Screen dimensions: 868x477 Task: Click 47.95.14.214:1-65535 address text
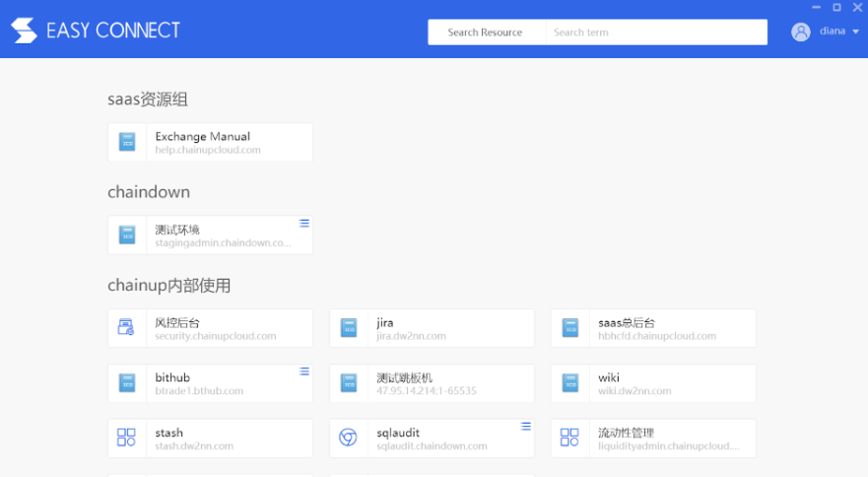pos(427,390)
